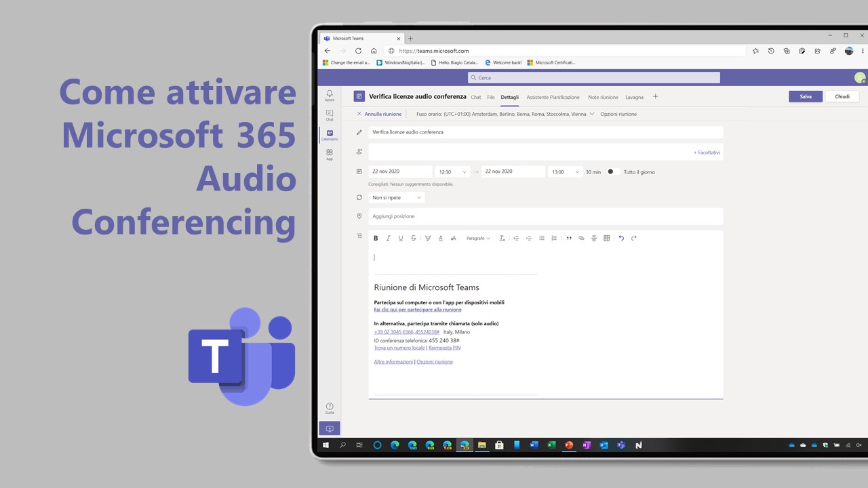Decrease the paragraph indent
868x488 pixels.
point(516,238)
